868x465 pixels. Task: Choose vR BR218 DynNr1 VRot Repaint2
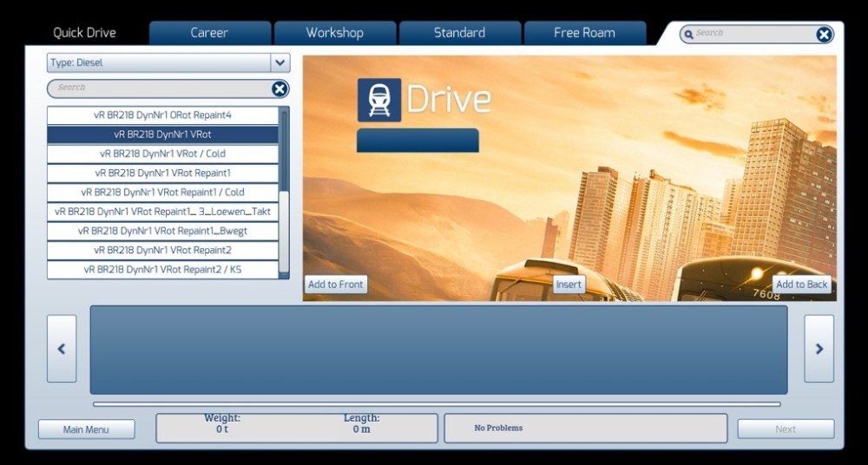point(162,250)
